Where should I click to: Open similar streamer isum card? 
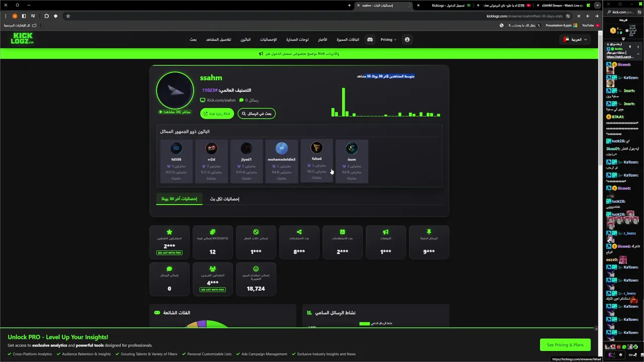(352, 161)
